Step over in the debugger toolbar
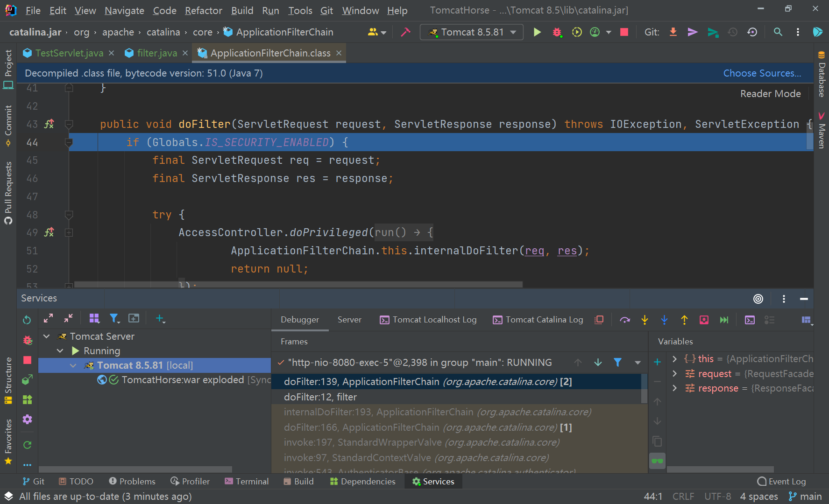The width and height of the screenshot is (829, 504). pos(625,320)
